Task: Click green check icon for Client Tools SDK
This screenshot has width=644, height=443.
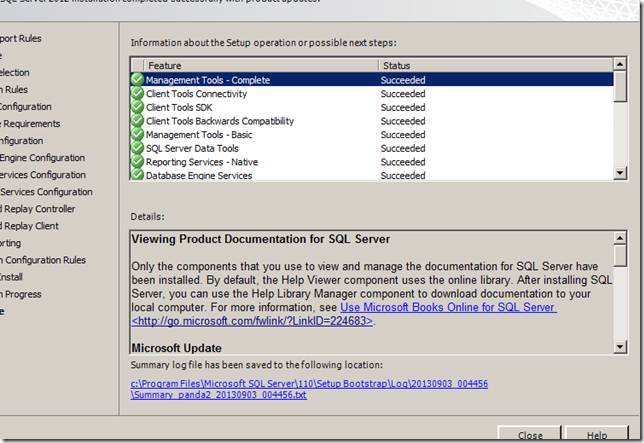Action: [x=137, y=107]
